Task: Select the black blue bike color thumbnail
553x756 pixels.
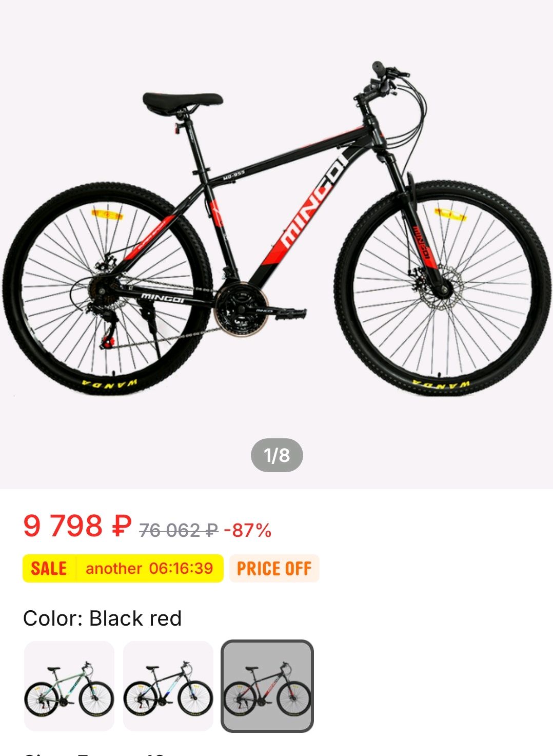Action: click(168, 686)
